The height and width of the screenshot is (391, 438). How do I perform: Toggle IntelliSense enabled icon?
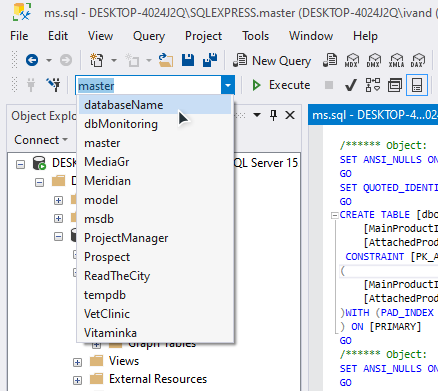tap(417, 85)
